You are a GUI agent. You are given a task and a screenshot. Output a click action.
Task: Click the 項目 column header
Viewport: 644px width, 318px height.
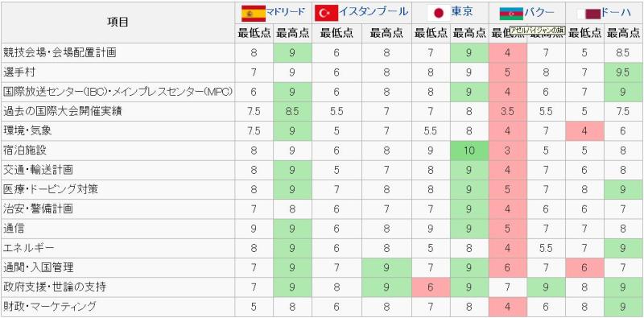[x=118, y=23]
